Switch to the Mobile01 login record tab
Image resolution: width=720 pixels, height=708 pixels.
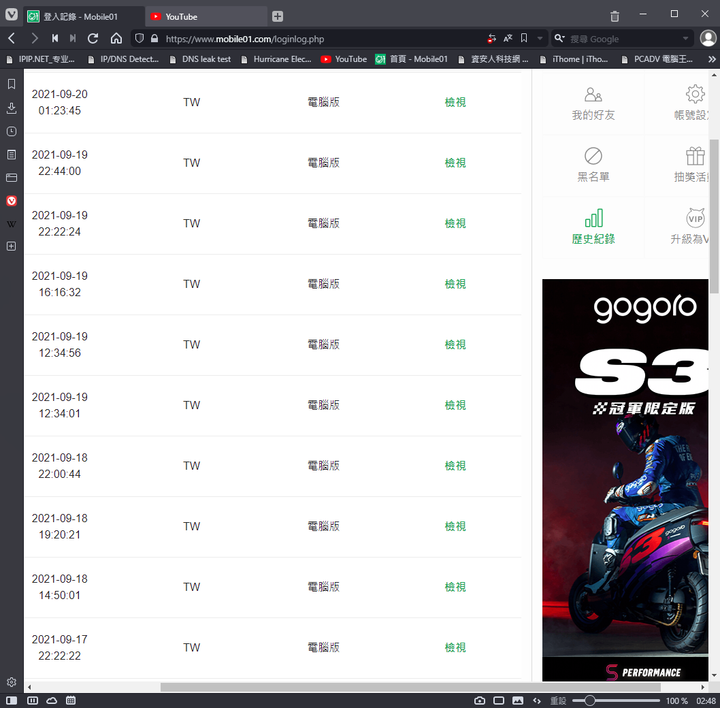(x=84, y=17)
